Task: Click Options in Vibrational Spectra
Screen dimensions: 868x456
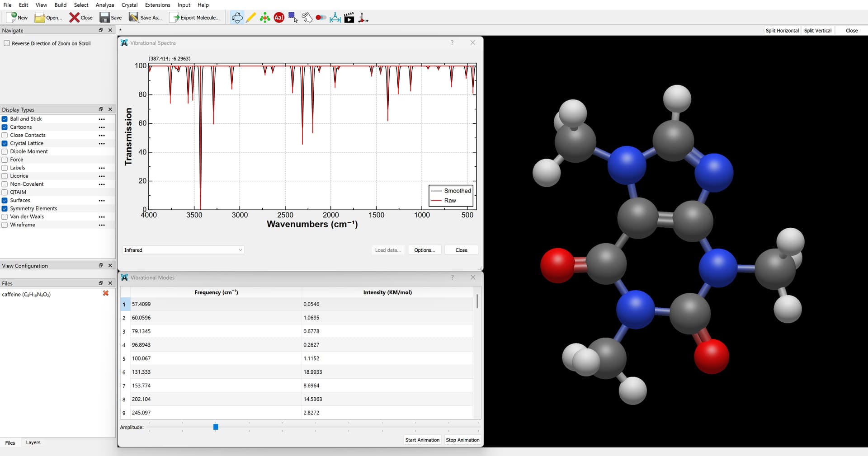Action: (424, 250)
